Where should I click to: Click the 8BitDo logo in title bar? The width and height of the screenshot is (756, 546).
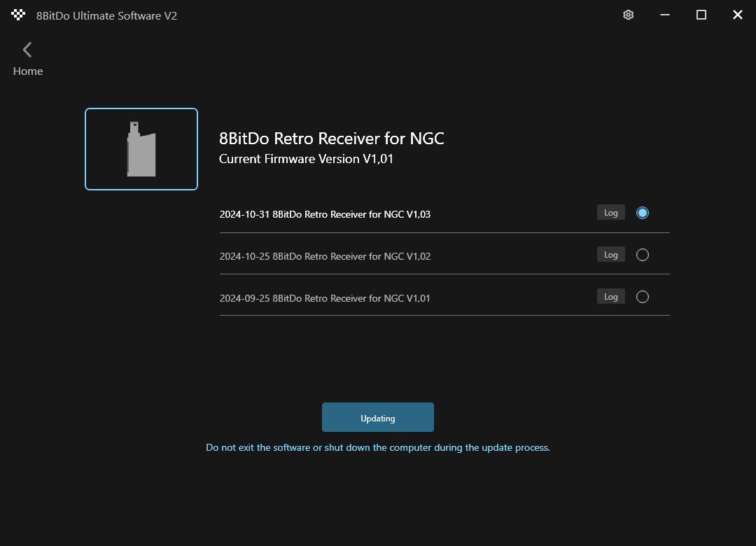point(17,15)
